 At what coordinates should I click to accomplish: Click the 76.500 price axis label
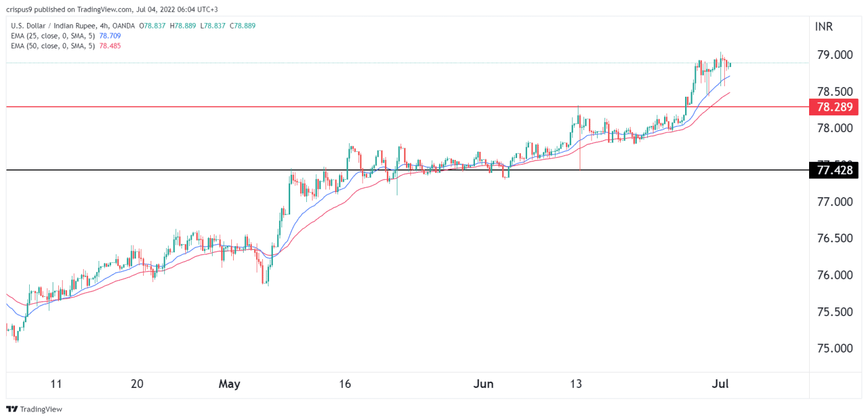tap(835, 239)
